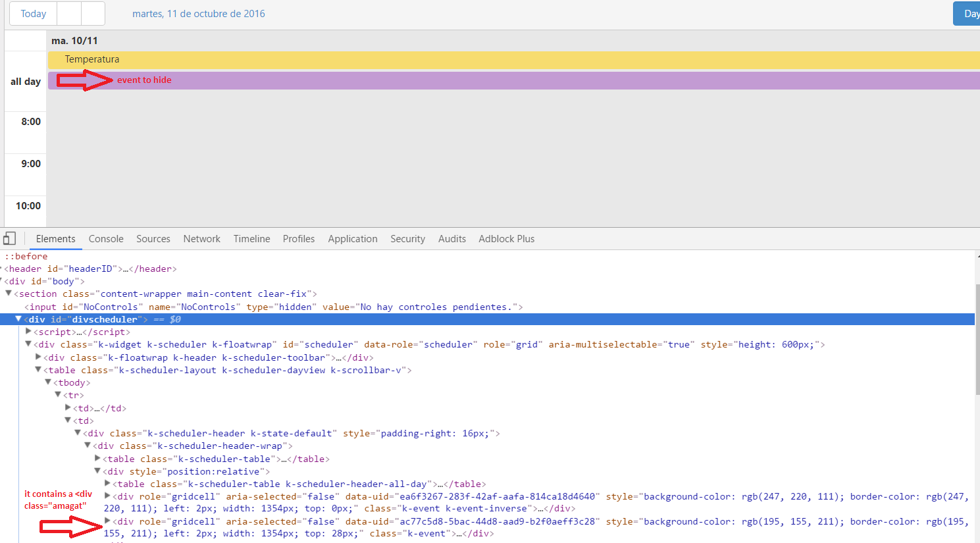Select the purple all-day event bar

click(513, 80)
